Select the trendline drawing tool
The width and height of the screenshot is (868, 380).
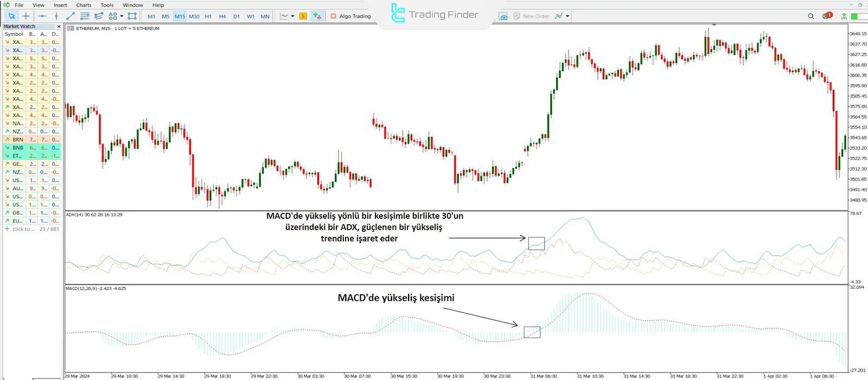click(x=70, y=16)
